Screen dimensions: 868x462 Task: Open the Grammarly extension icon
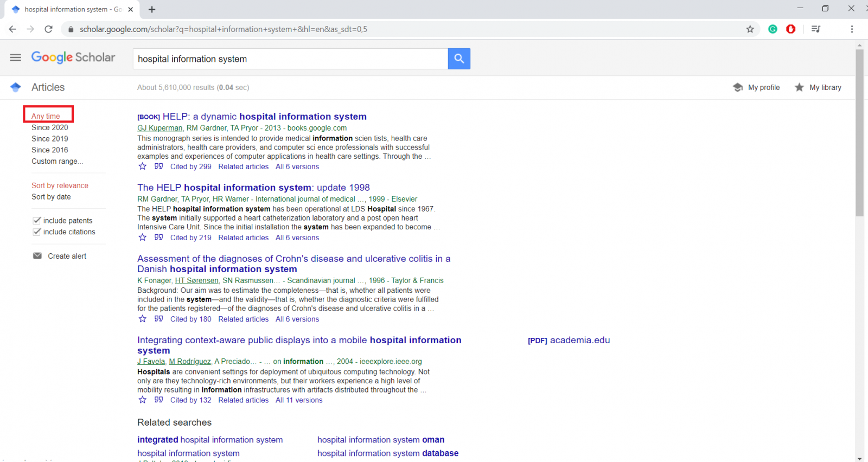tap(773, 29)
